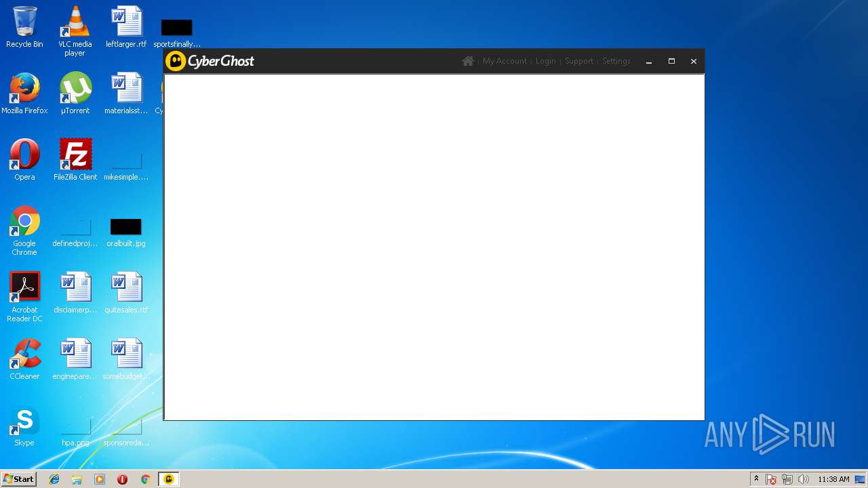Open the volume speaker tray icon

coord(804,479)
